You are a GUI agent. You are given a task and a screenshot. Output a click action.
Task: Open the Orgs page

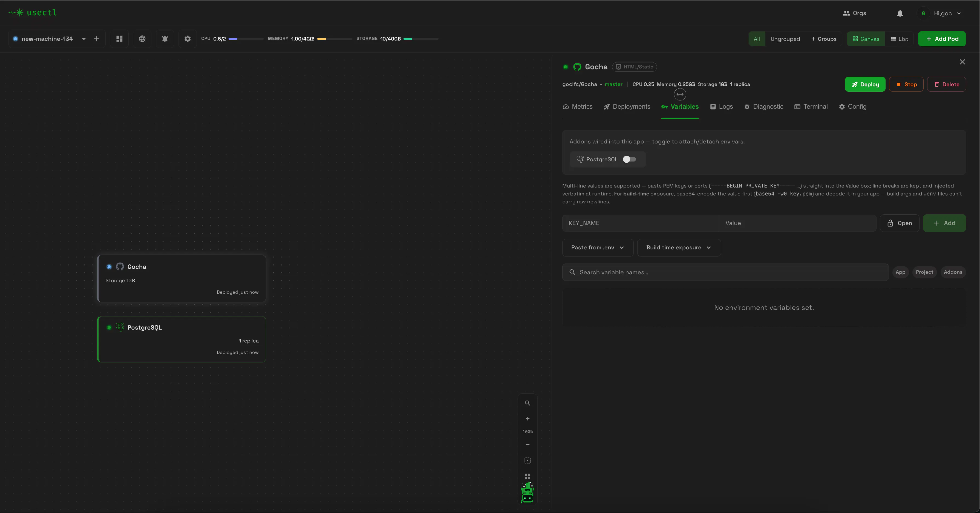[x=854, y=13]
